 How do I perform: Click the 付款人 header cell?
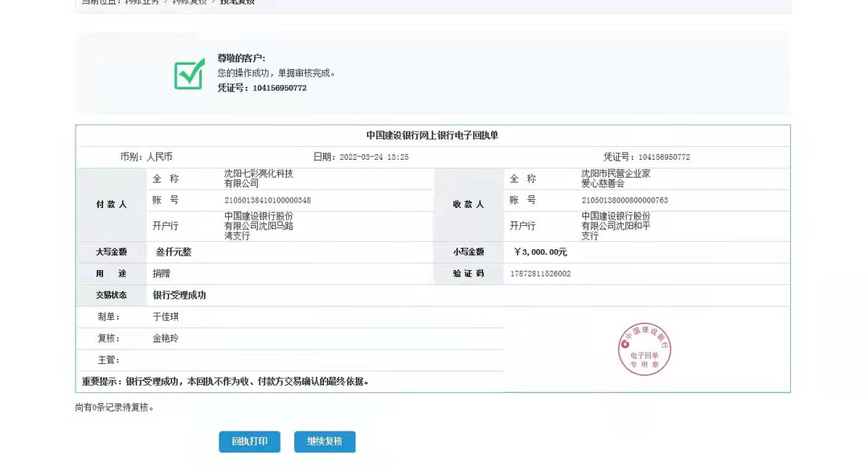111,204
